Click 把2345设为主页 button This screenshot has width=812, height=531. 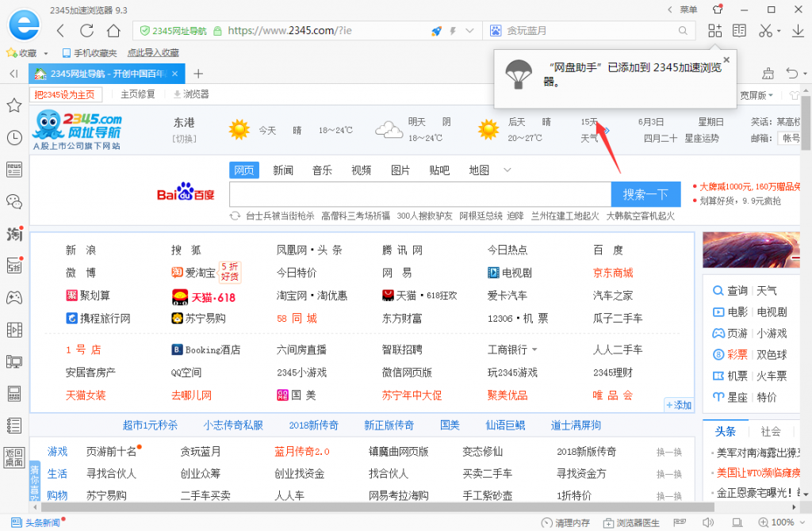(x=65, y=95)
